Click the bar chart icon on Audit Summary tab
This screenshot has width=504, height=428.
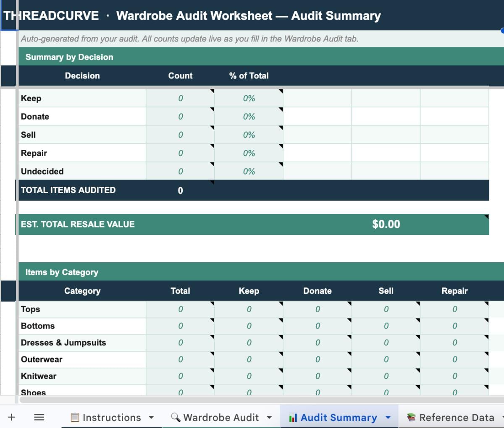click(293, 417)
